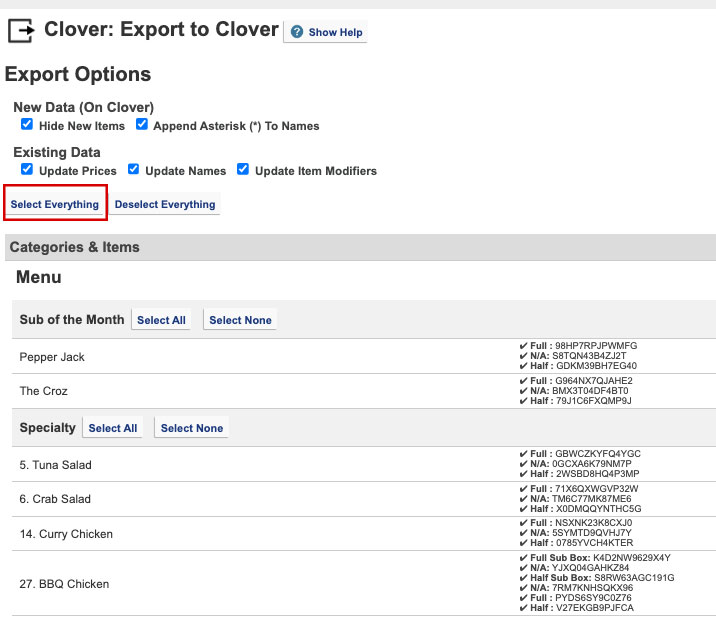Toggle Append Asterisk To Names checkbox
The width and height of the screenshot is (716, 618).
pos(142,124)
